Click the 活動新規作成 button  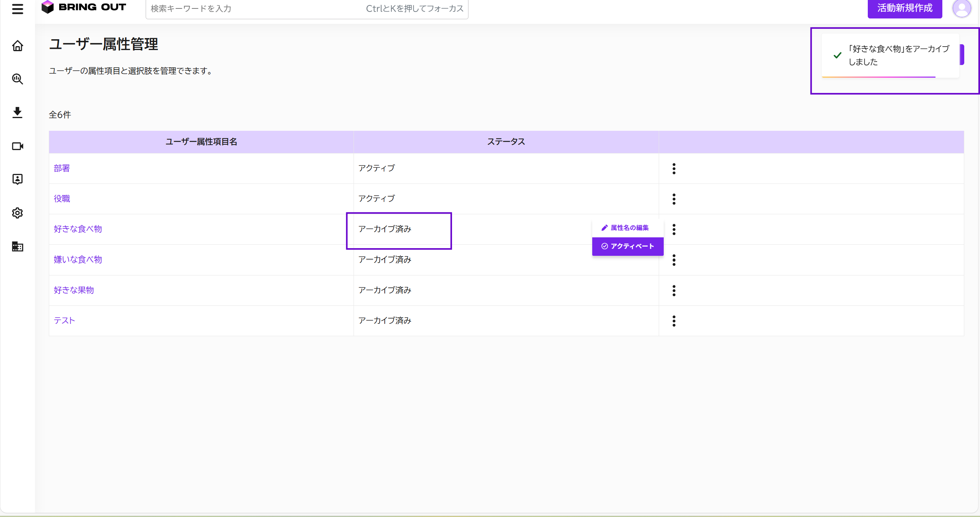tap(904, 8)
